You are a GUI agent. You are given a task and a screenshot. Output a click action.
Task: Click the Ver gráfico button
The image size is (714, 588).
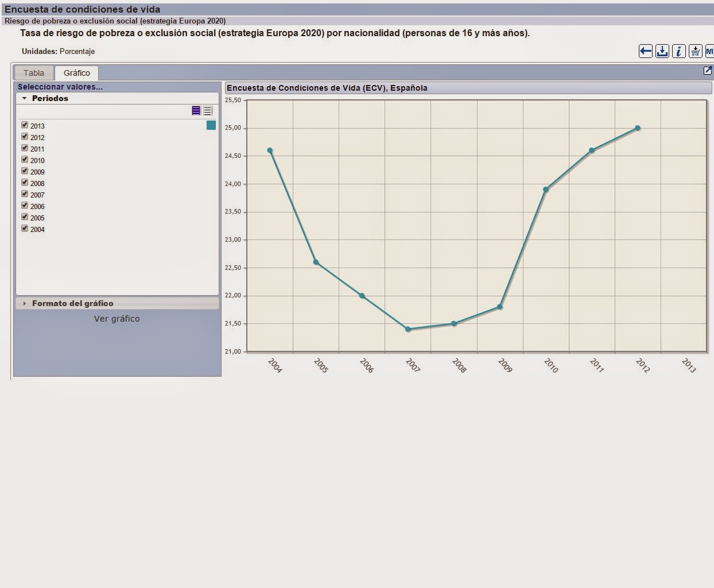117,319
